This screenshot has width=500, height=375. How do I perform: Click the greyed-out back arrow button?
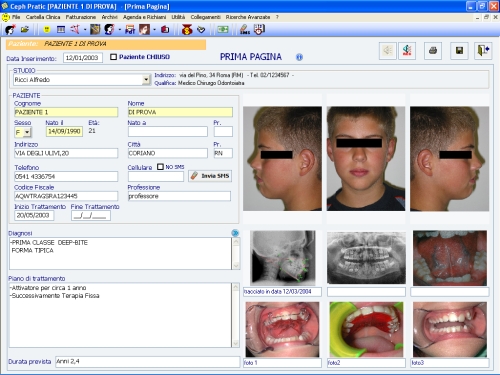(x=388, y=51)
